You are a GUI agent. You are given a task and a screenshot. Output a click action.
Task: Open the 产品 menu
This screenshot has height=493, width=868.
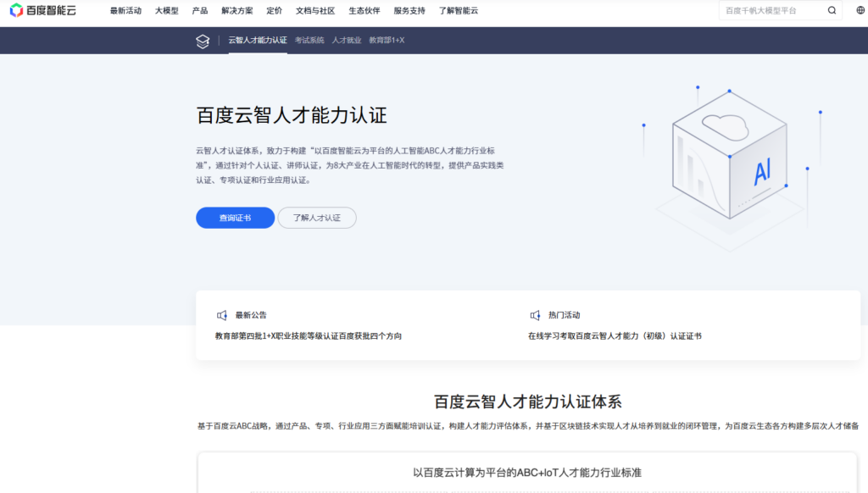click(x=199, y=11)
